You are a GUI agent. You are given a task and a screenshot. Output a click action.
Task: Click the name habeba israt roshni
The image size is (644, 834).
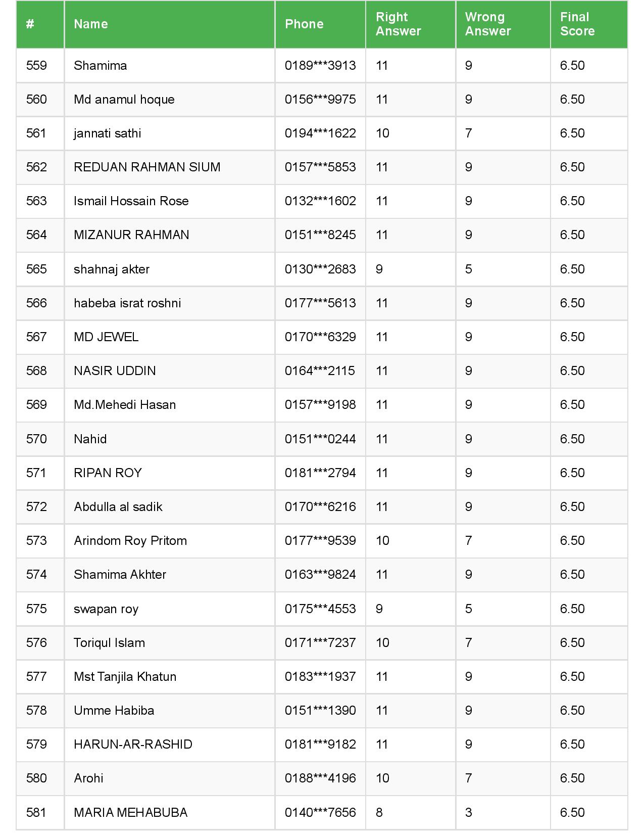tap(127, 303)
